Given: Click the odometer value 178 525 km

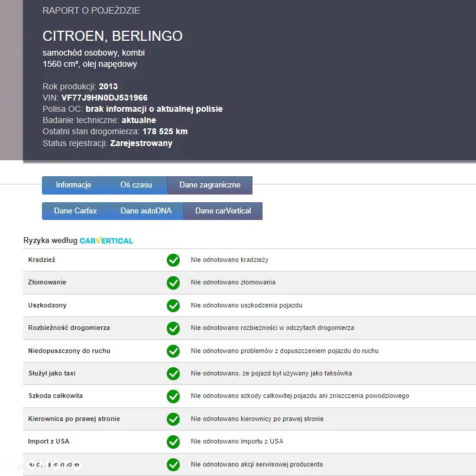Looking at the screenshot, I should click(x=165, y=131).
